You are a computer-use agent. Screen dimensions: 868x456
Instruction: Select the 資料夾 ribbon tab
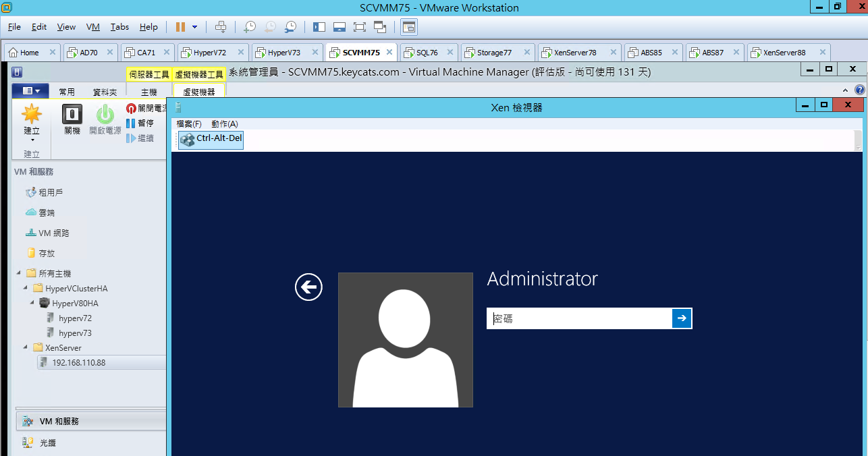(x=105, y=92)
